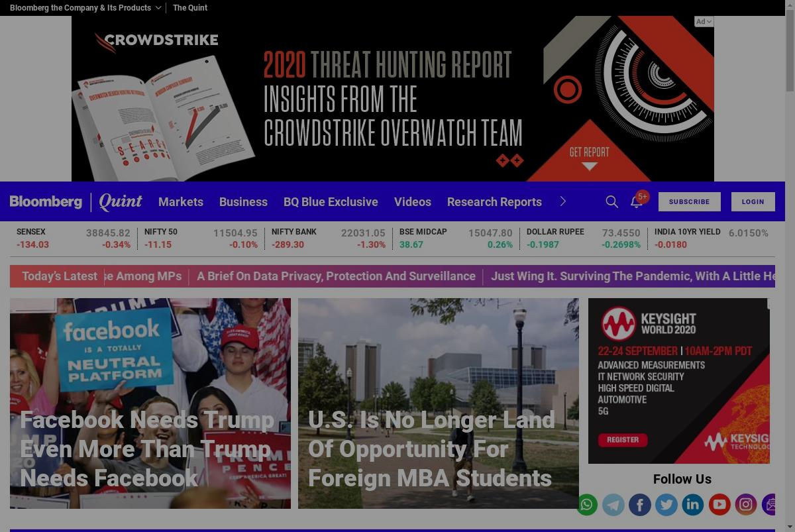Select the DOLLAR RUPEE ticker

coord(584,239)
